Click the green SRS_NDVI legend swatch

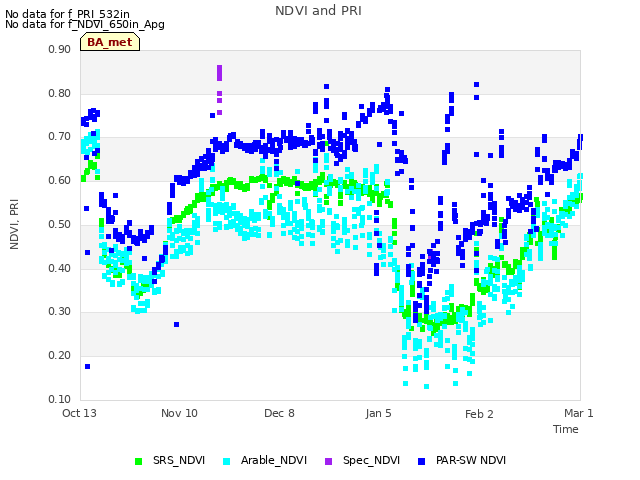click(x=138, y=461)
